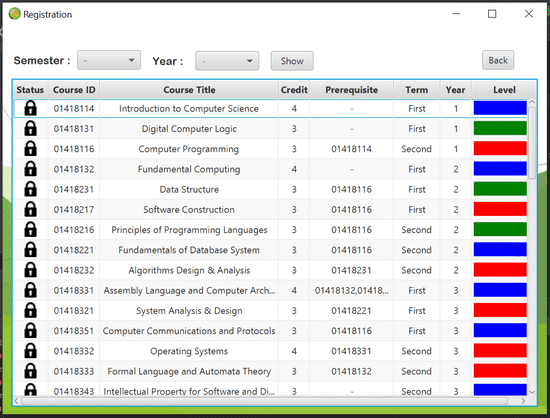Click the green level swatch for Digital Computer Logic
550x418 pixels.
(500, 128)
